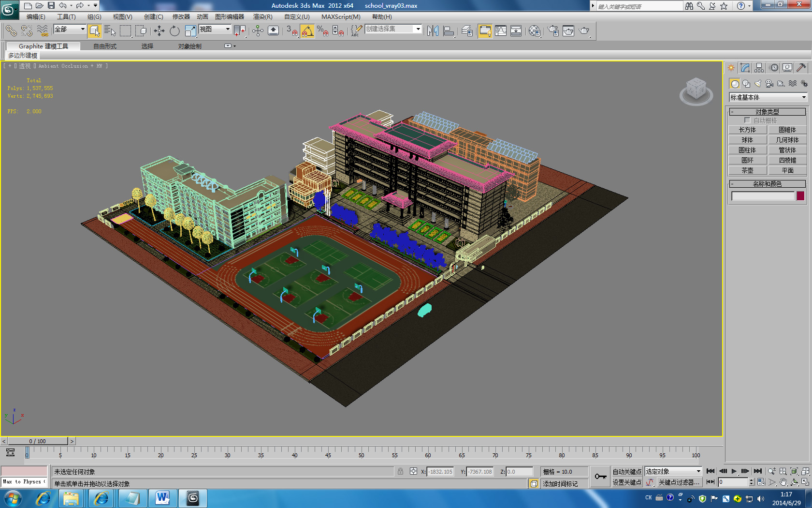Select the Lights category icon
This screenshot has width=812, height=508.
tap(758, 84)
